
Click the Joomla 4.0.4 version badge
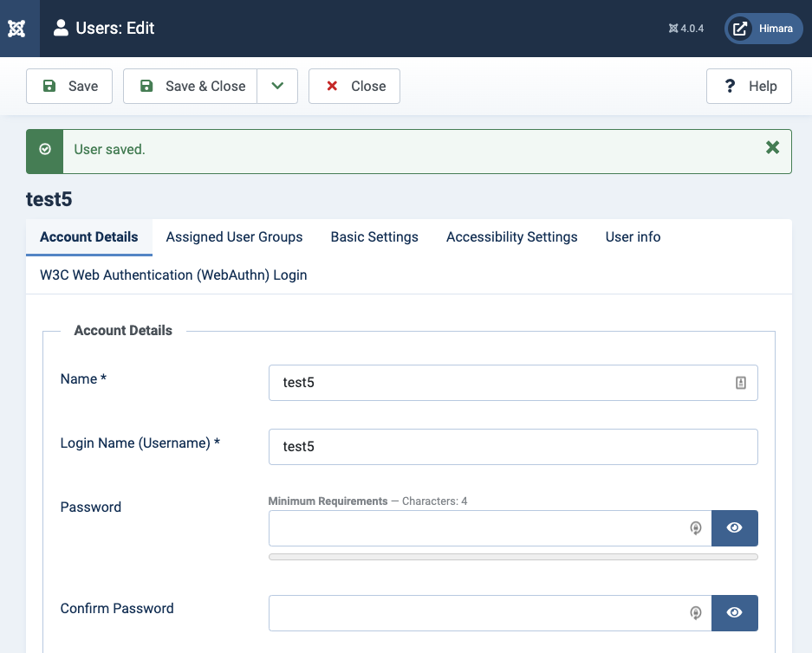[685, 29]
